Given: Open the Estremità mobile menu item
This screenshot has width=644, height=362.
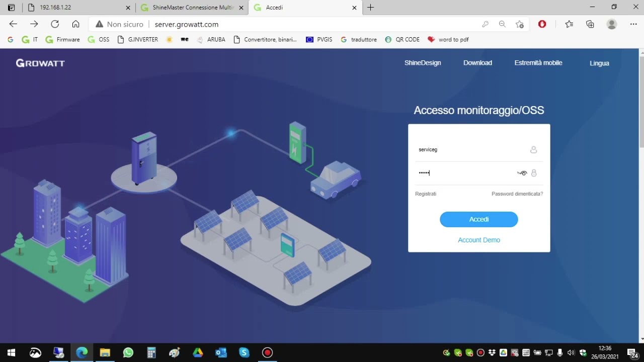Looking at the screenshot, I should tap(538, 63).
